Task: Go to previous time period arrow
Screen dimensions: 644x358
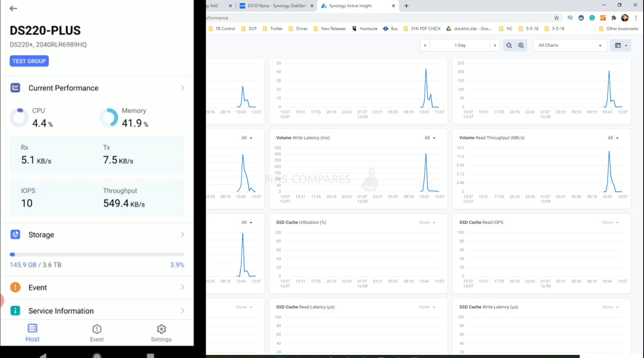Action: (425, 45)
